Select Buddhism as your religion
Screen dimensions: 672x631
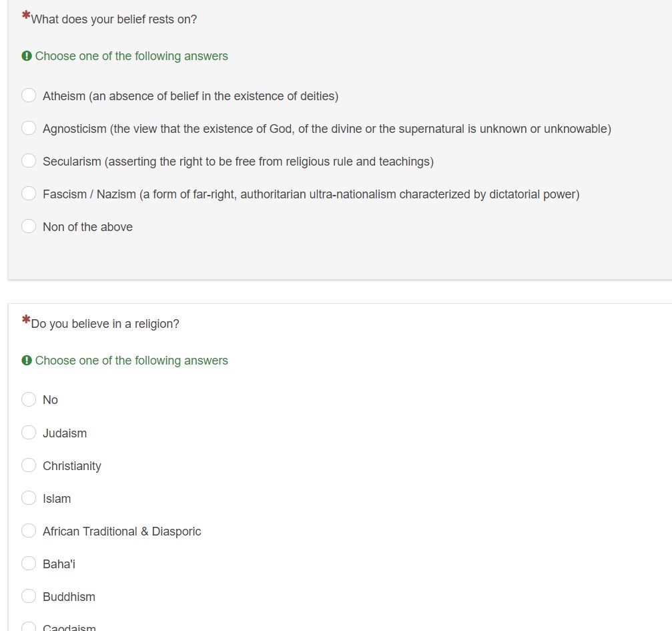tap(29, 596)
